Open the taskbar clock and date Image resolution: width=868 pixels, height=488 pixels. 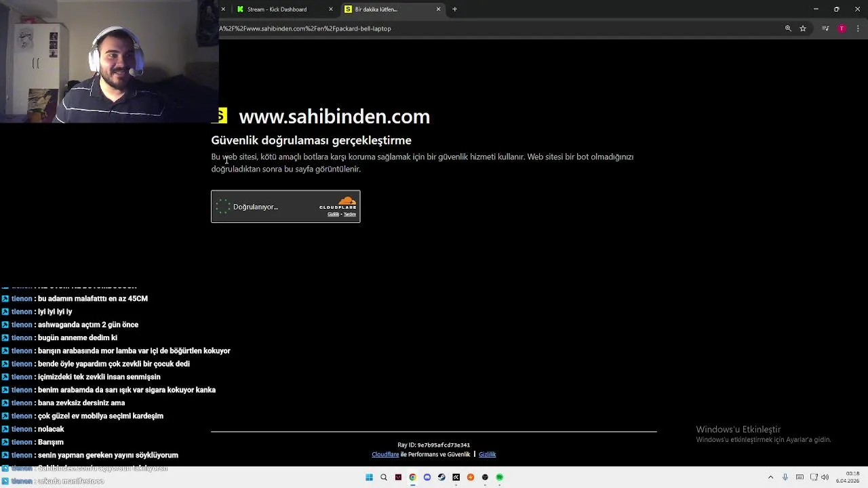pos(848,477)
